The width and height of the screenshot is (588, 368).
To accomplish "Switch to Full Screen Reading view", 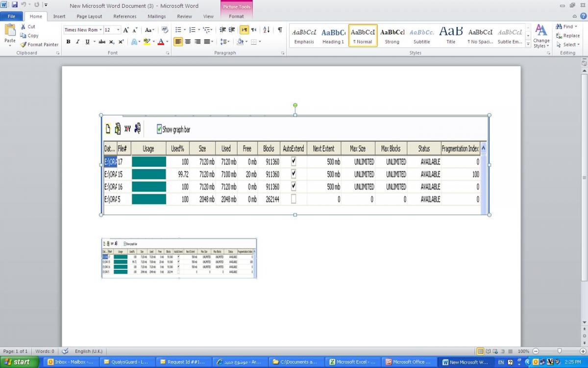I will point(489,351).
